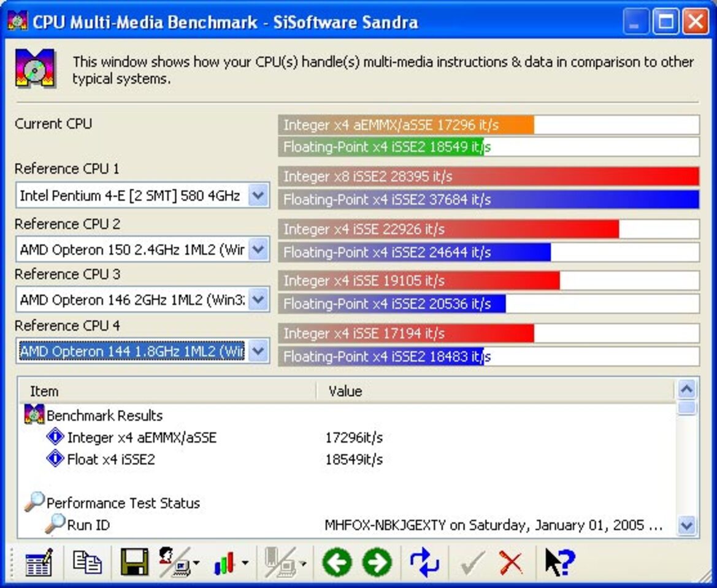Screen dimensions: 717x588
Task: Click the results list scroll down arrow
Action: click(x=687, y=525)
